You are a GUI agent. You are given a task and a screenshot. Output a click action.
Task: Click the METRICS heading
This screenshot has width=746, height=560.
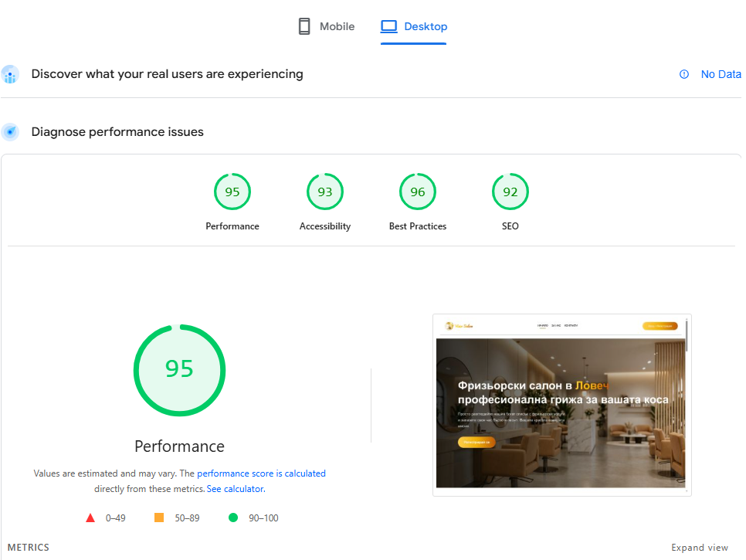(x=29, y=548)
